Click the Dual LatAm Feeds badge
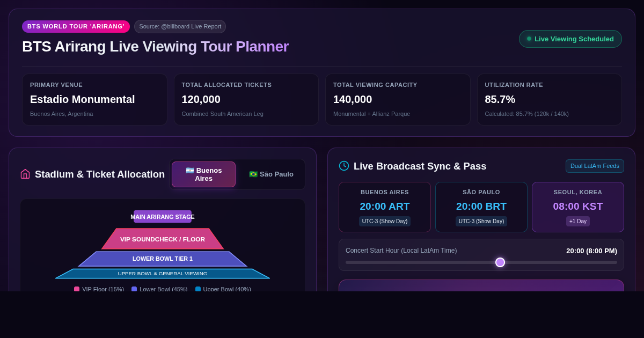The height and width of the screenshot is (338, 644). pos(595,166)
